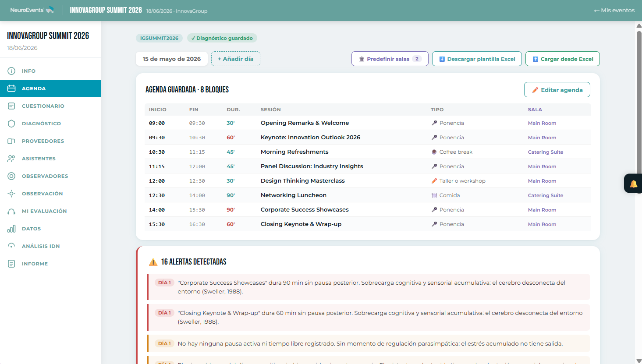The width and height of the screenshot is (642, 364).
Task: Click the notification bell icon
Action: [x=634, y=184]
